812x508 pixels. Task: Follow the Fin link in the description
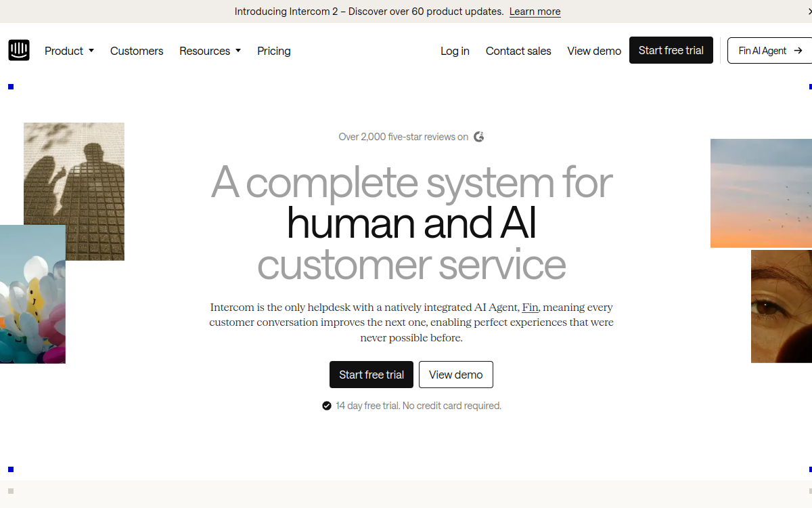coord(531,308)
